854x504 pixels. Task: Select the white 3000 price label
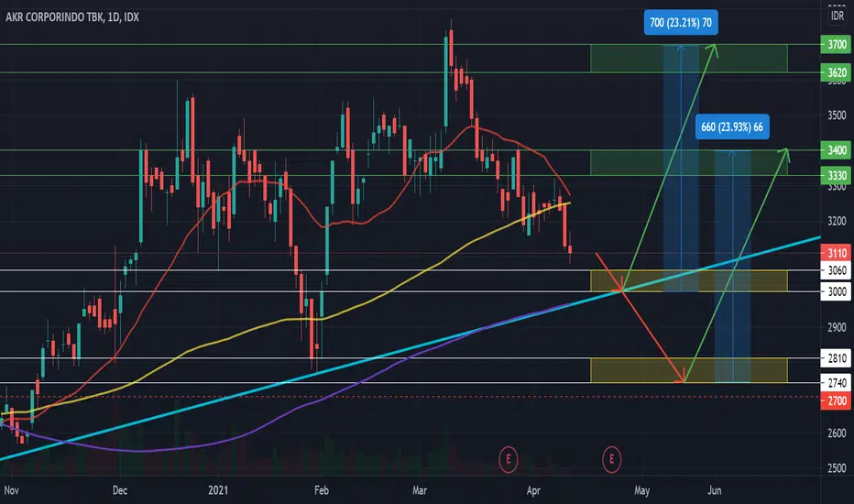click(x=837, y=291)
